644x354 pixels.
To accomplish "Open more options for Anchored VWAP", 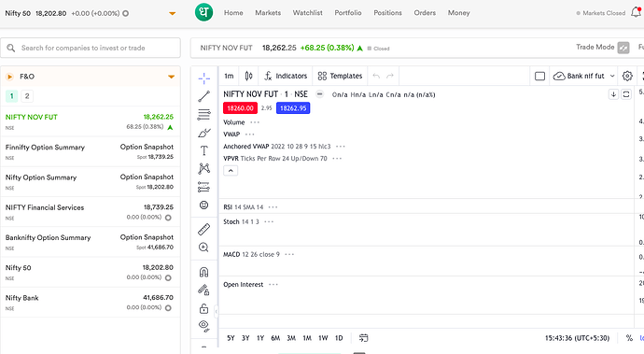I will coord(341,147).
